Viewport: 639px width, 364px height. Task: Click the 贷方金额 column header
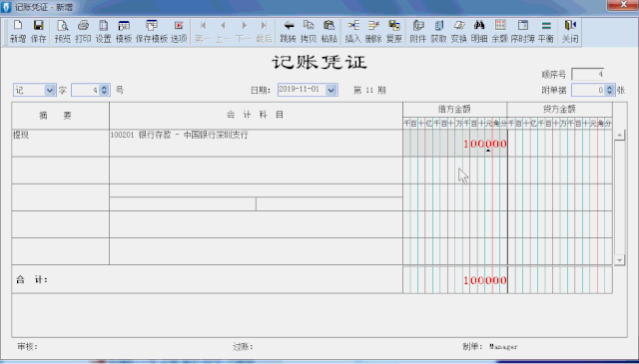pos(559,109)
